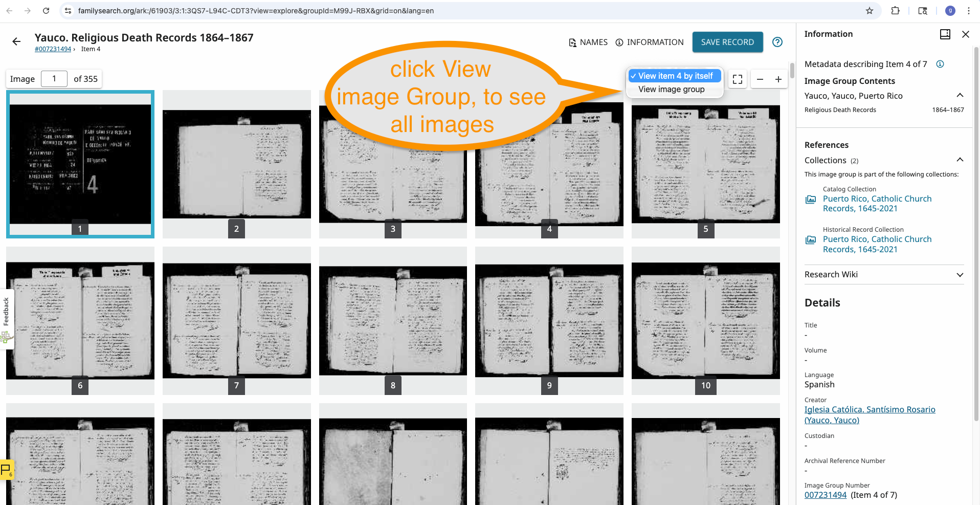Click the Historical Record Collection image icon
This screenshot has height=505, width=980.
(x=811, y=240)
